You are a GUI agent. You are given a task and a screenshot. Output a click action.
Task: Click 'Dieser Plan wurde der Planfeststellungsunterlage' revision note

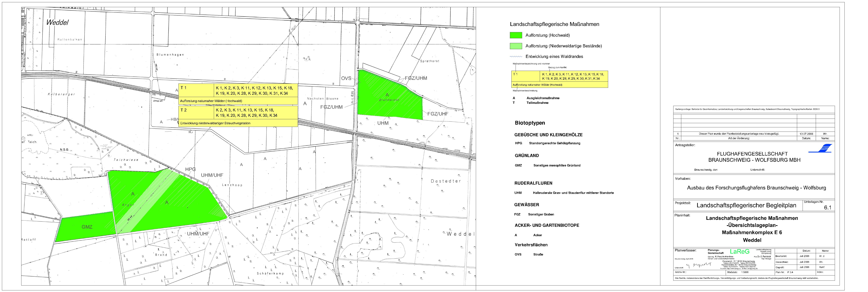739,134
